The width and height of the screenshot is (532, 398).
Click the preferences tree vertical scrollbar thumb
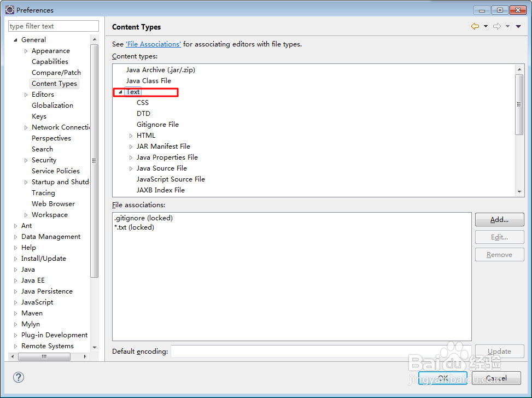point(95,161)
